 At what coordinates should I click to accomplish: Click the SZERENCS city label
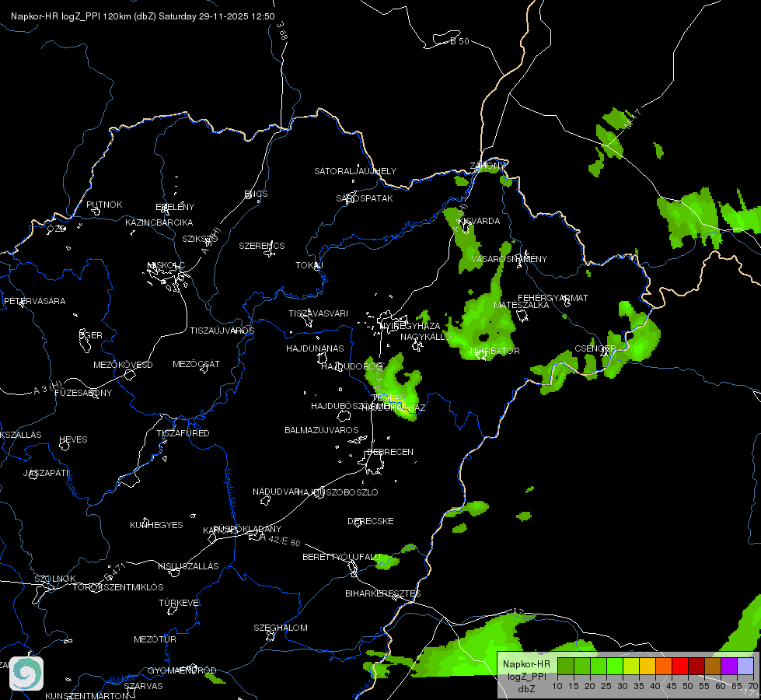262,246
